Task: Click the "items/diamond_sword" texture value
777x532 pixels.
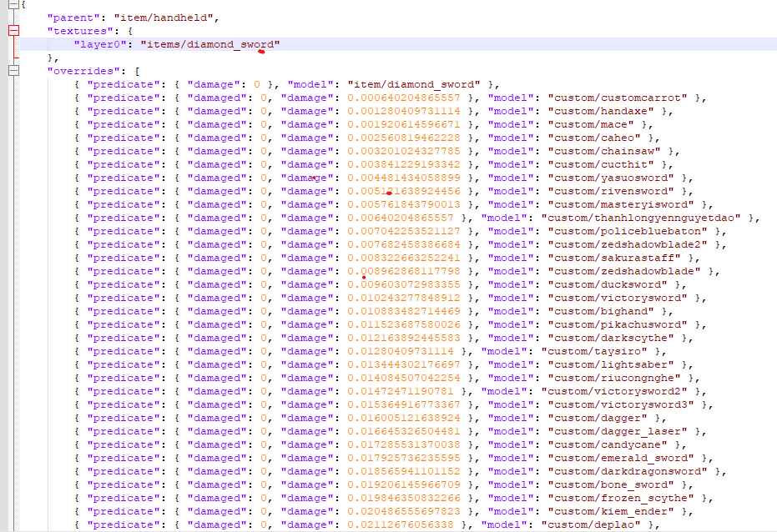Action: [x=210, y=44]
